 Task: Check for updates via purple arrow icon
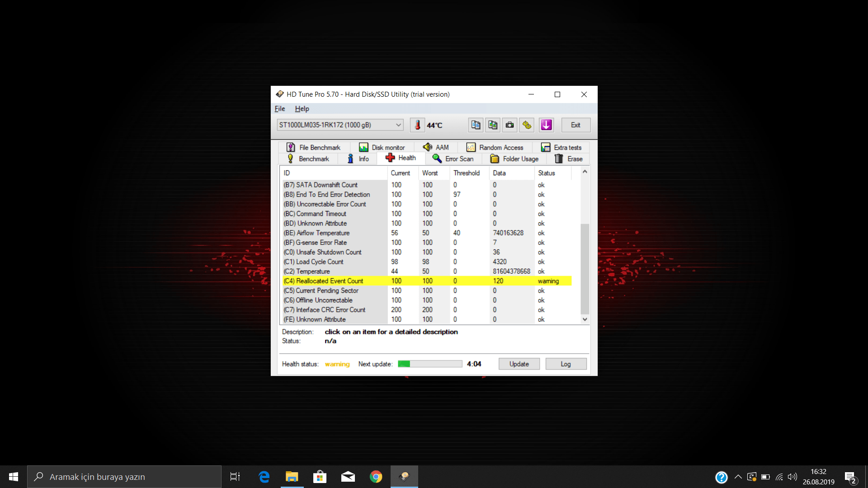[x=546, y=125]
